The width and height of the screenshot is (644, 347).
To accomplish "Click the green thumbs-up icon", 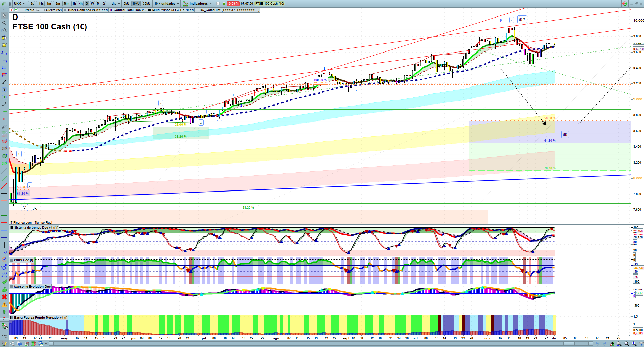I will point(4,289).
